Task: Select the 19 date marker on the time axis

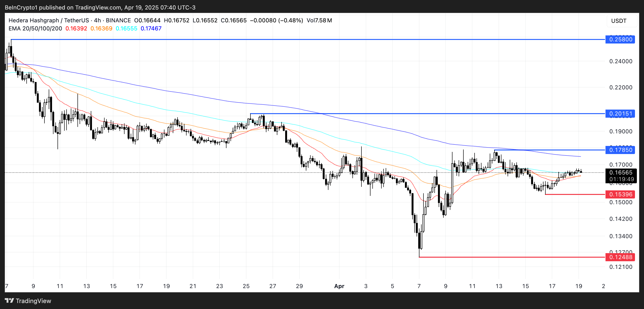Action: coord(578,286)
